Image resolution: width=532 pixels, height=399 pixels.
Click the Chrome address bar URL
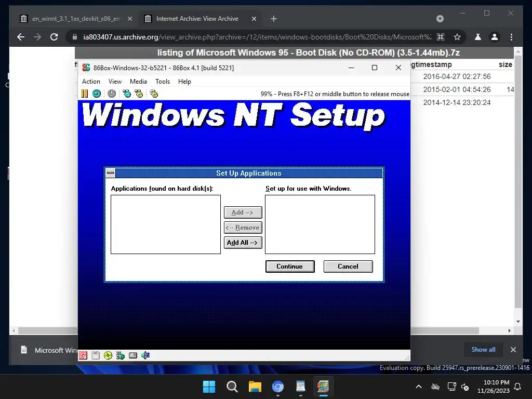[x=257, y=37]
